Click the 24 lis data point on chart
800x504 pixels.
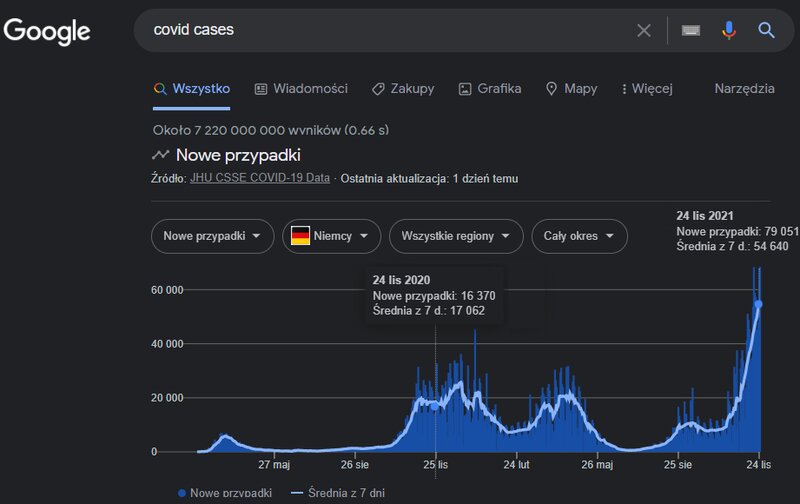point(759,303)
